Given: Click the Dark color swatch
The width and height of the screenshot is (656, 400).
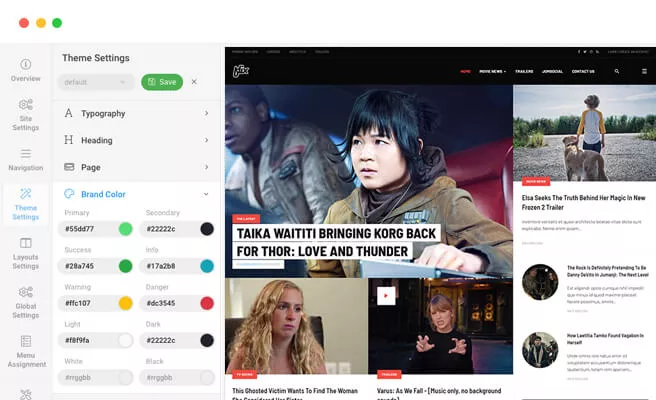Looking at the screenshot, I should point(207,341).
